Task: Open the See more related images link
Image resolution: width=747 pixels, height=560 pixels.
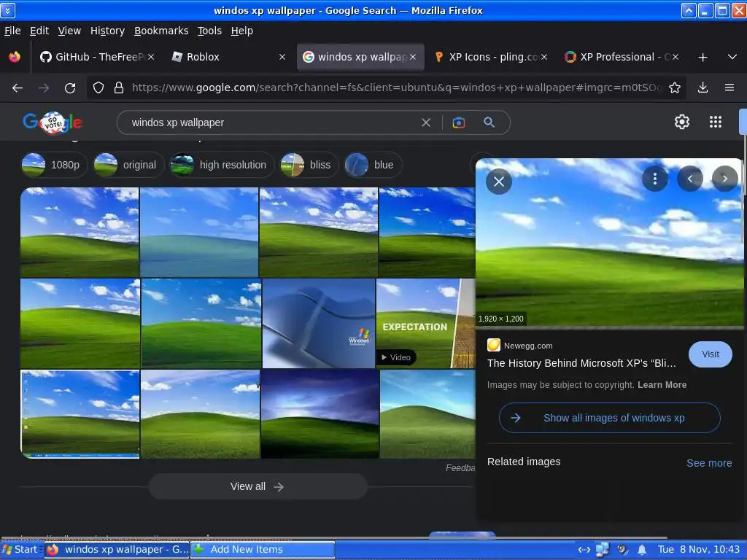Action: pyautogui.click(x=709, y=463)
